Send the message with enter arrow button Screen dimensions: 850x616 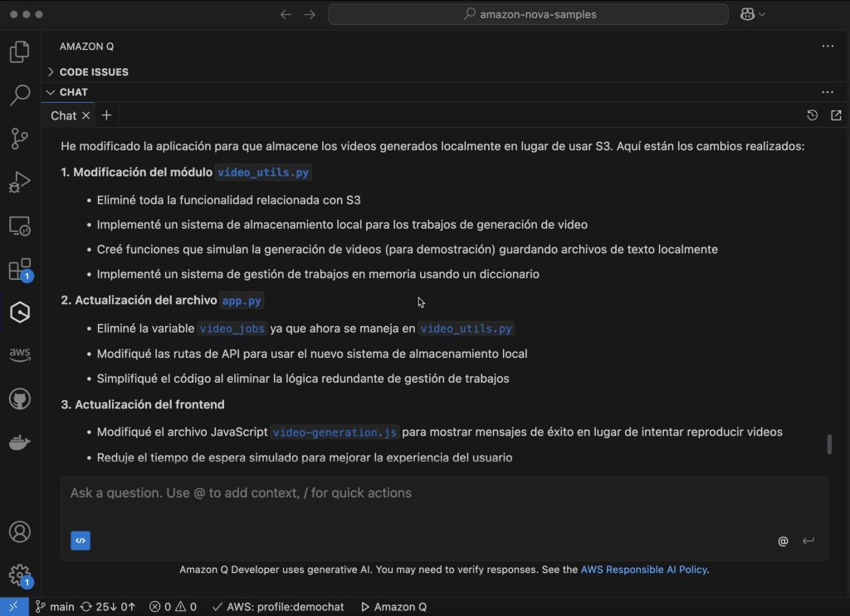pyautogui.click(x=808, y=541)
